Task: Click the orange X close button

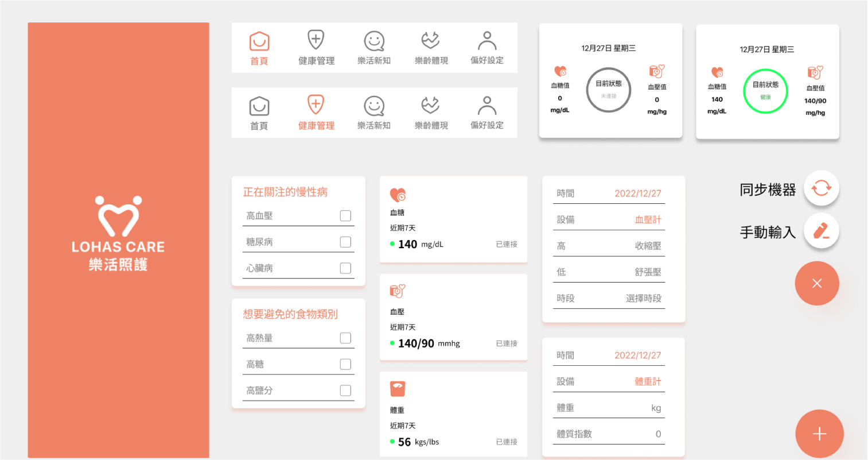Action: 817,283
